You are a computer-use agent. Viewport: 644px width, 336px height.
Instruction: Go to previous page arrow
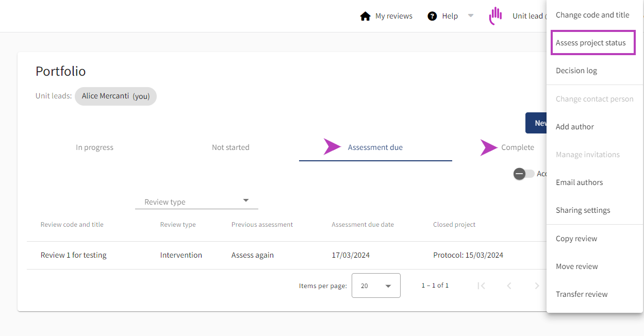tap(509, 285)
